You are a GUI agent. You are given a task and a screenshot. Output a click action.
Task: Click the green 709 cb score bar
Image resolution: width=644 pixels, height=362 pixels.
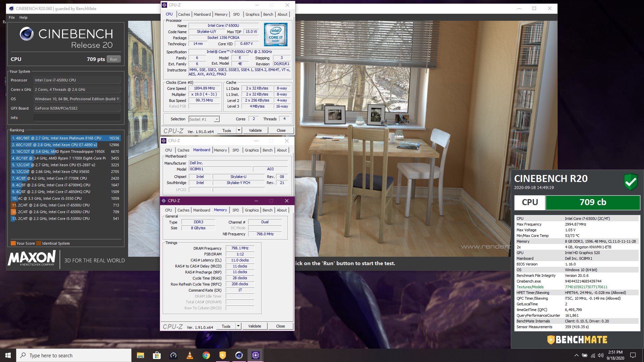pyautogui.click(x=593, y=202)
